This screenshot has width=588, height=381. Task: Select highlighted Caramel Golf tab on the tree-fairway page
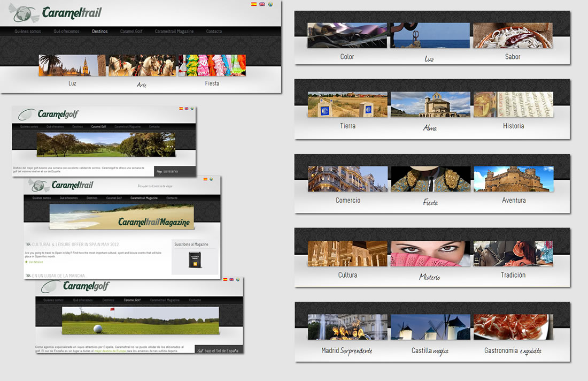(x=99, y=127)
